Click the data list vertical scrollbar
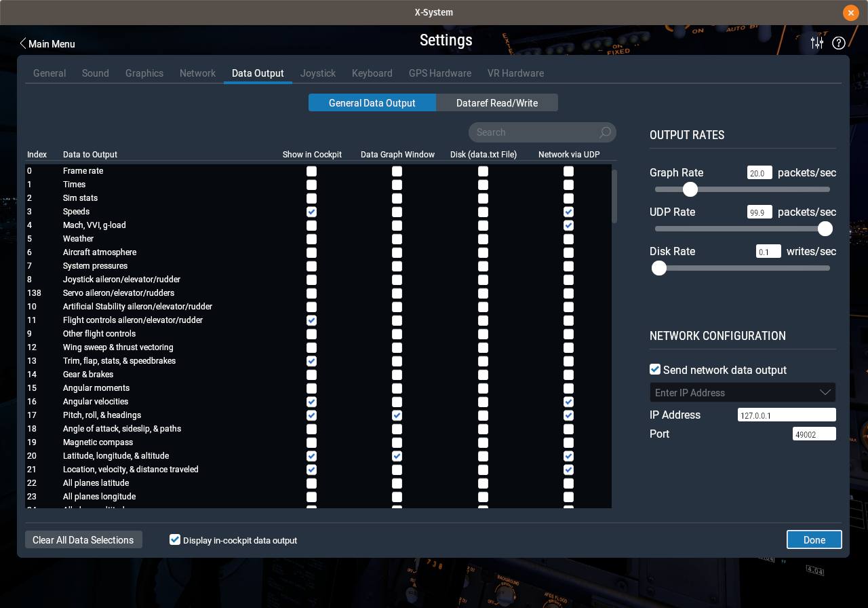868x608 pixels. 614,197
